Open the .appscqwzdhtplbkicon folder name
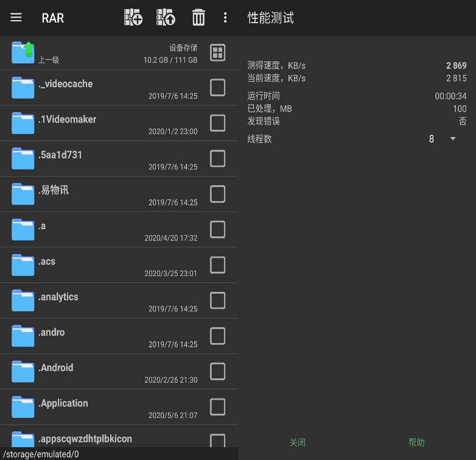The width and height of the screenshot is (476, 460). click(85, 439)
